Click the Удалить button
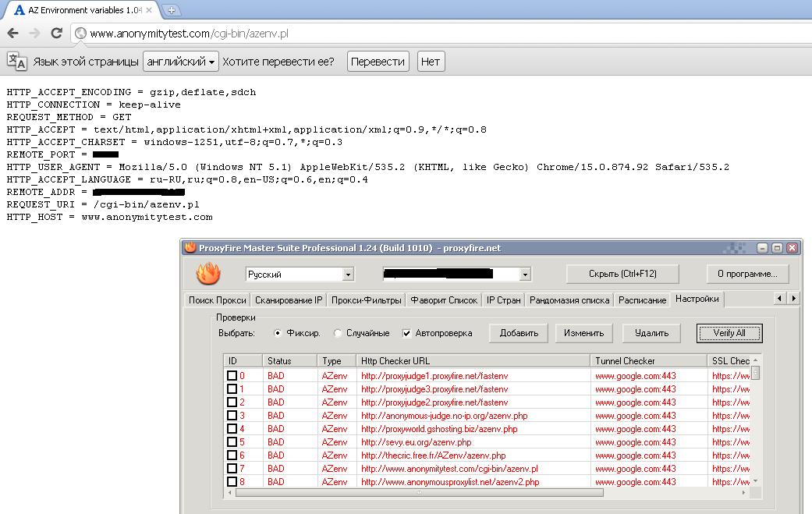Screen dimensions: 812x514 651,333
